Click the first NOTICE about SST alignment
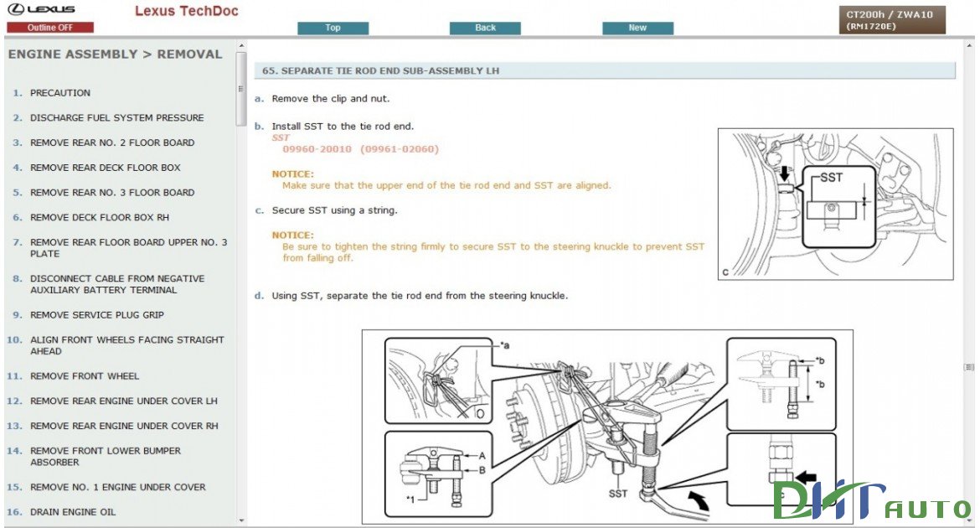This screenshot has width=980, height=528. click(x=441, y=180)
